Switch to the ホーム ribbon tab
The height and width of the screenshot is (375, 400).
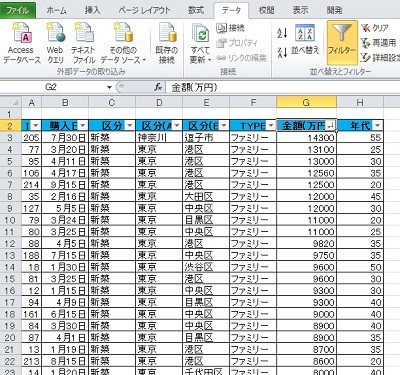click(56, 10)
